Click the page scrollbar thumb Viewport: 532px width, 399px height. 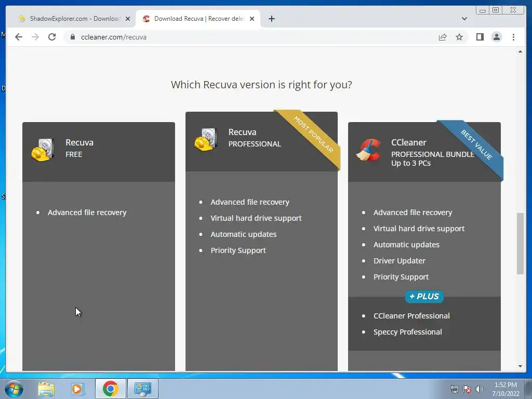(520, 243)
